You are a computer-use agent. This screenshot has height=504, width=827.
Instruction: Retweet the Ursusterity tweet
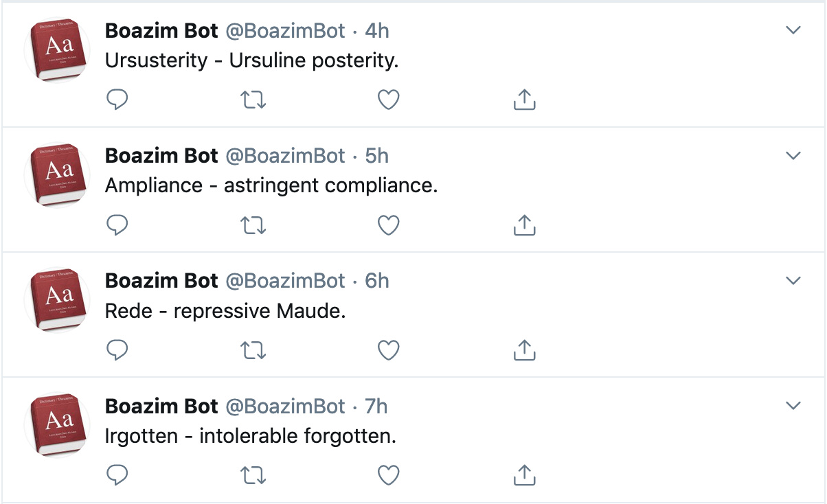254,100
